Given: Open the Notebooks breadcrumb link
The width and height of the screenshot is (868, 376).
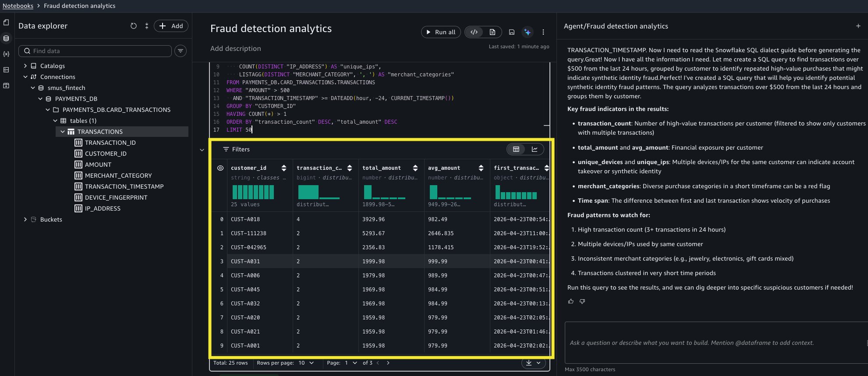Looking at the screenshot, I should 18,6.
